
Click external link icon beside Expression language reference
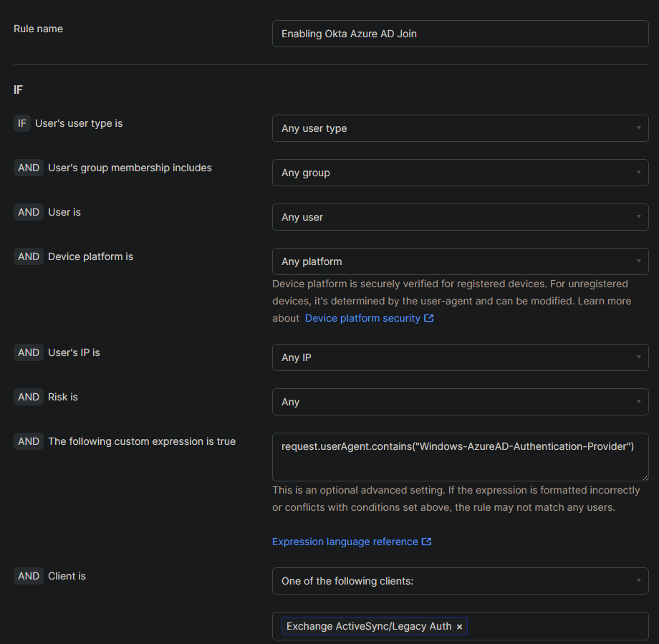click(x=428, y=542)
